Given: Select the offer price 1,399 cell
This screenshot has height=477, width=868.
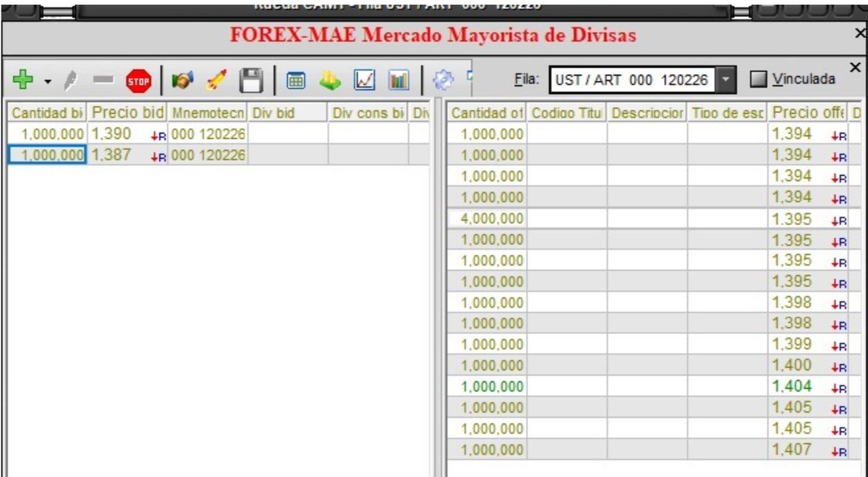Looking at the screenshot, I should tap(808, 344).
